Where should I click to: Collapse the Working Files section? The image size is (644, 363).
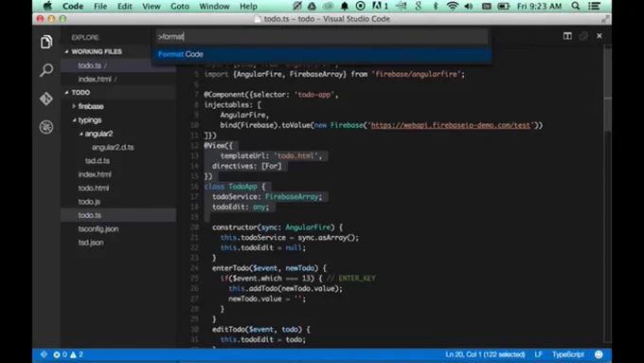(67, 52)
